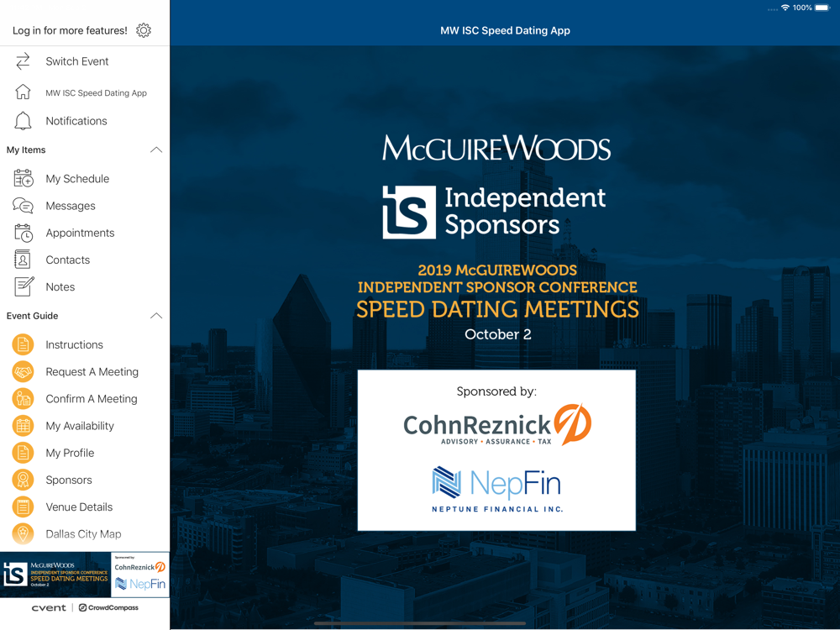Collapse the Event Guide section
The image size is (840, 630).
[156, 316]
